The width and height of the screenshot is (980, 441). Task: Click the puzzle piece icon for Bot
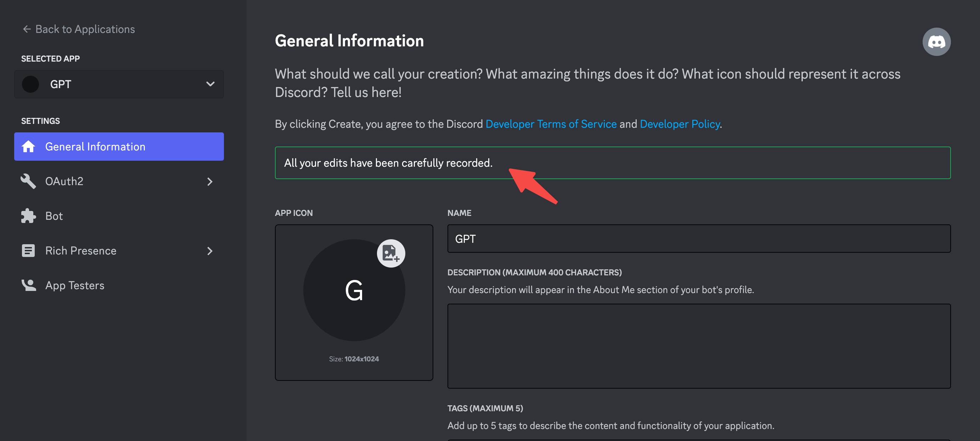pos(28,216)
